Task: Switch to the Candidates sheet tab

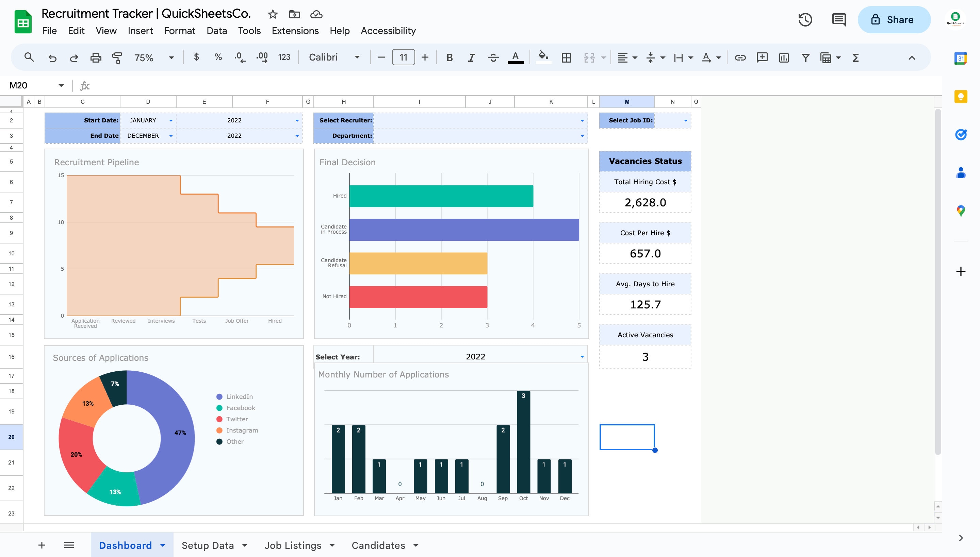Action: (x=378, y=545)
